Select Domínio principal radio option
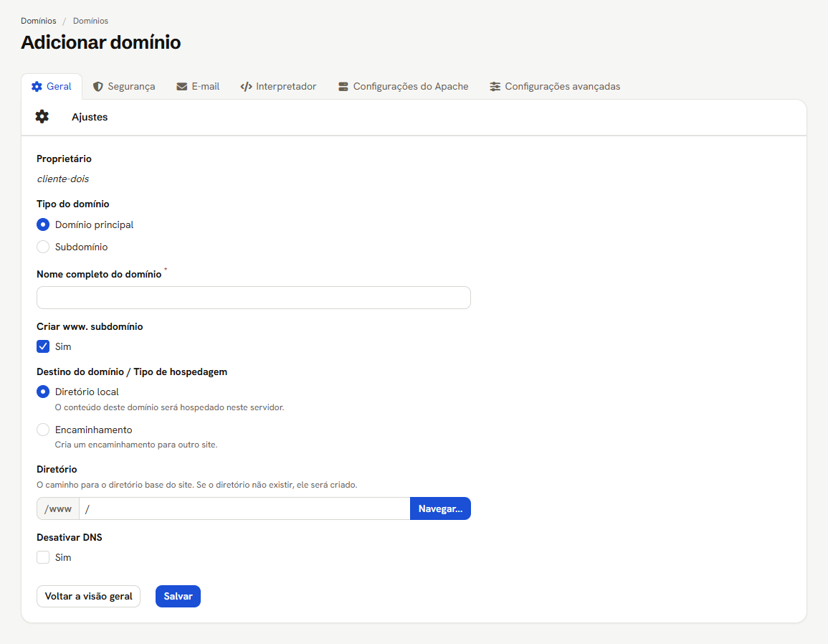 pyautogui.click(x=43, y=224)
